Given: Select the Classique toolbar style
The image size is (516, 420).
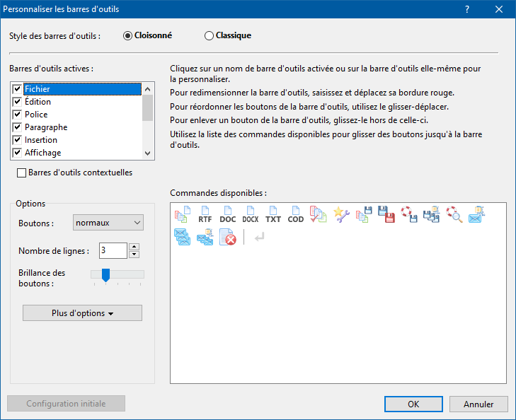Looking at the screenshot, I should click(210, 36).
